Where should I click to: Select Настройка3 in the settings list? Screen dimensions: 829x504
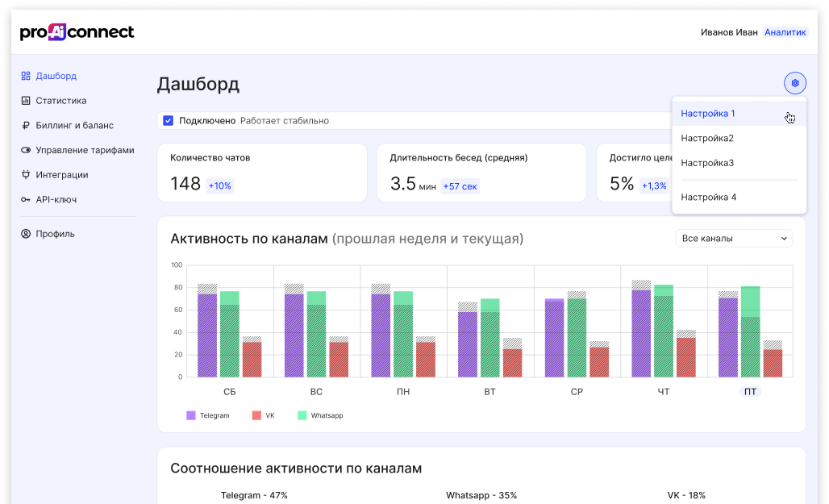tap(707, 163)
